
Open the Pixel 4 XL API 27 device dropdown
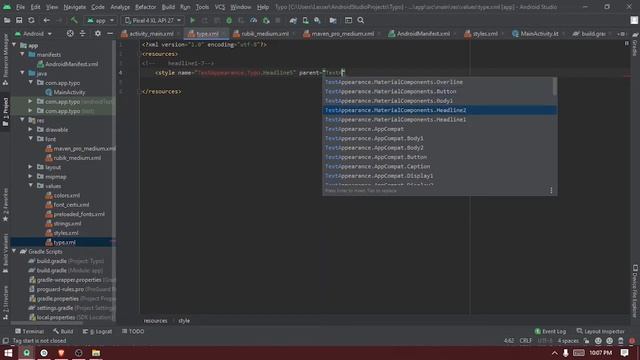point(153,20)
